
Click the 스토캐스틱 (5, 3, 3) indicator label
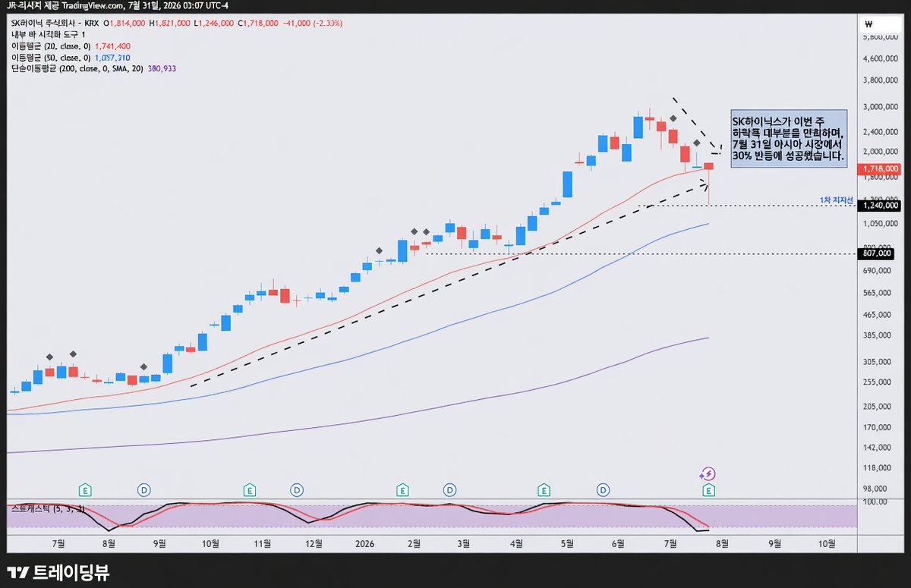47,509
